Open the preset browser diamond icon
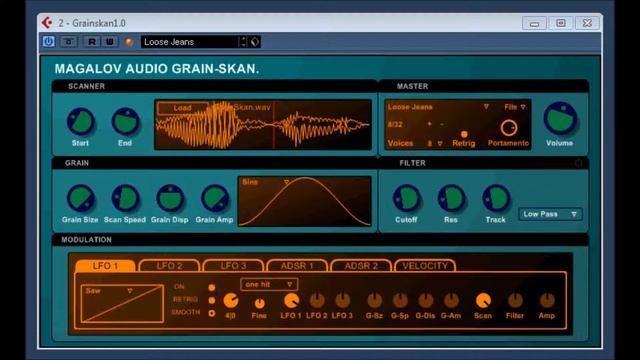This screenshot has width=640, height=360. click(255, 42)
